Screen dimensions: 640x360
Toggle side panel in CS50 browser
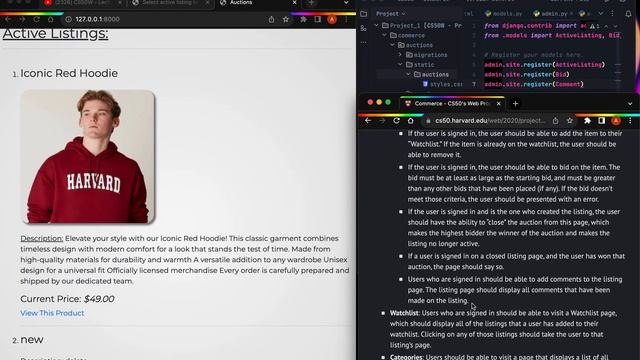tap(602, 121)
